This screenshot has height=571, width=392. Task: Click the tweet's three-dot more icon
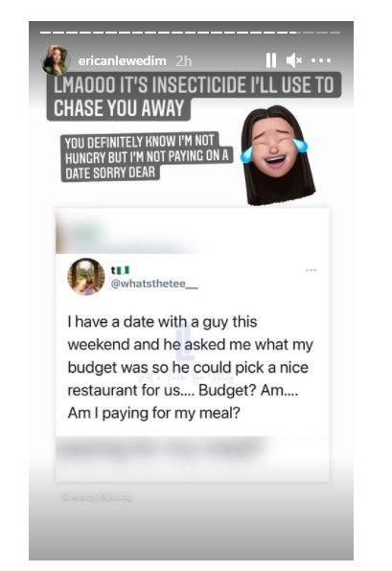click(x=311, y=270)
